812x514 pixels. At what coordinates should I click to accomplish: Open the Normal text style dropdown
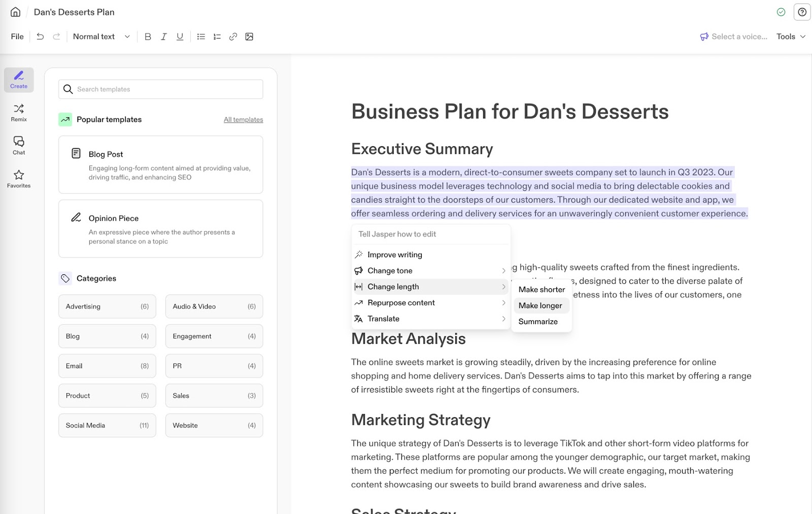pos(101,37)
